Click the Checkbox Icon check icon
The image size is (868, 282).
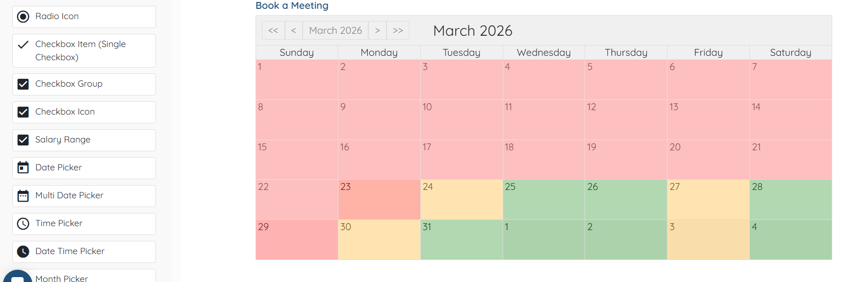pos(23,112)
